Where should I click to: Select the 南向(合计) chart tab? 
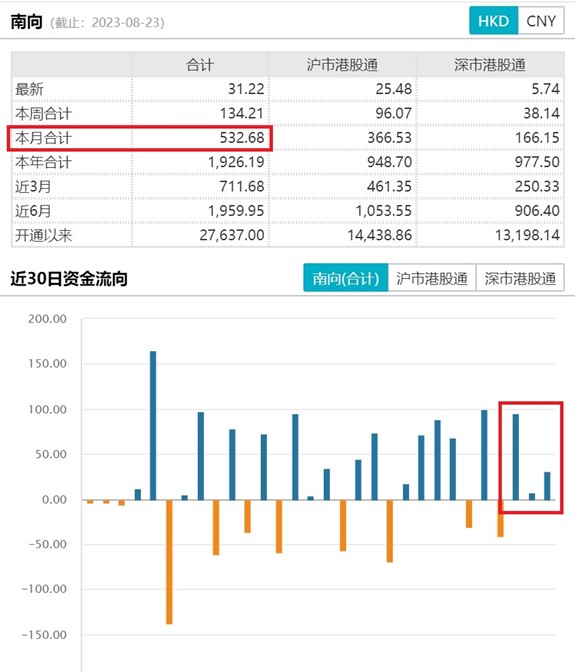tap(346, 278)
